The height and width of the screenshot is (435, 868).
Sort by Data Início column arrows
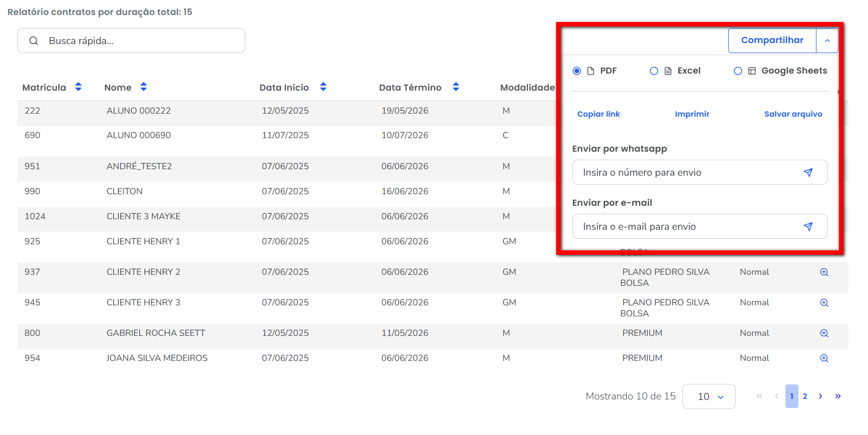click(323, 87)
